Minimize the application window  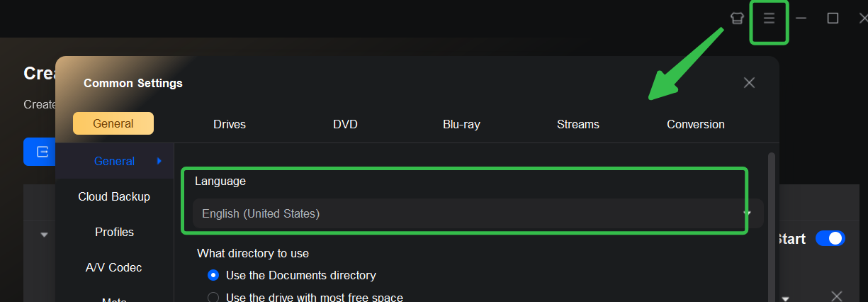coord(801,18)
